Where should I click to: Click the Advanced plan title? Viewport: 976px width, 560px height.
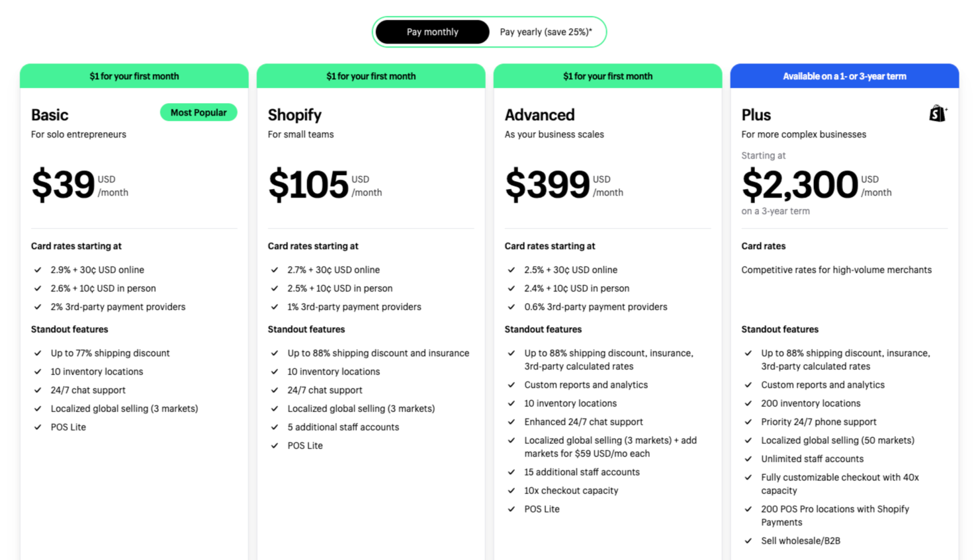(539, 115)
